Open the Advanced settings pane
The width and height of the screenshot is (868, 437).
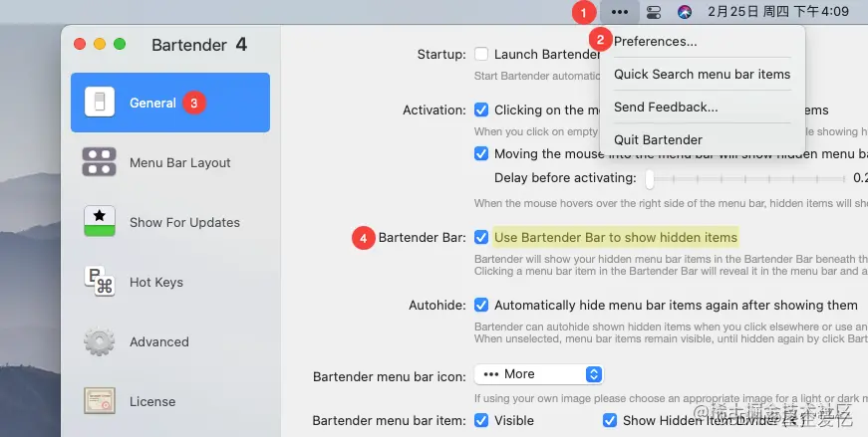click(170, 341)
